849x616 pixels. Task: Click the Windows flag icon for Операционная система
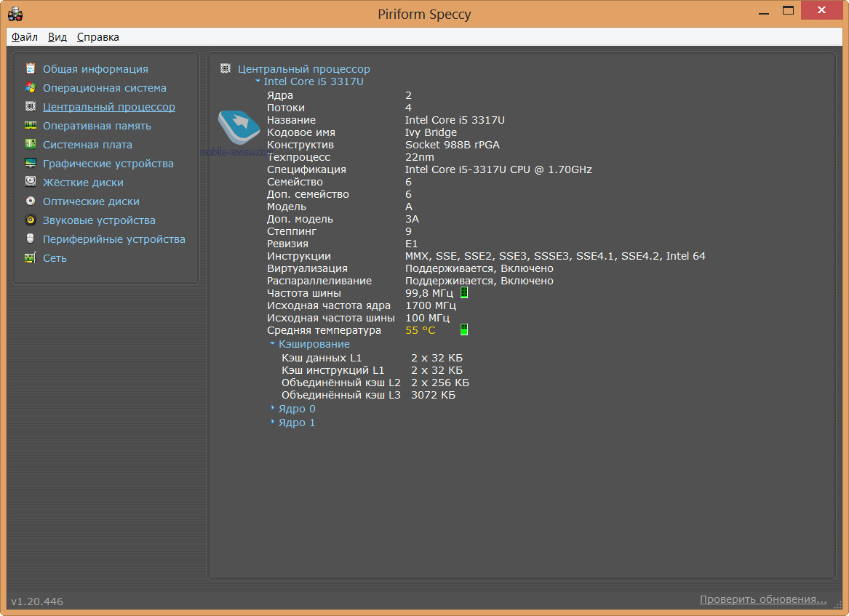31,87
